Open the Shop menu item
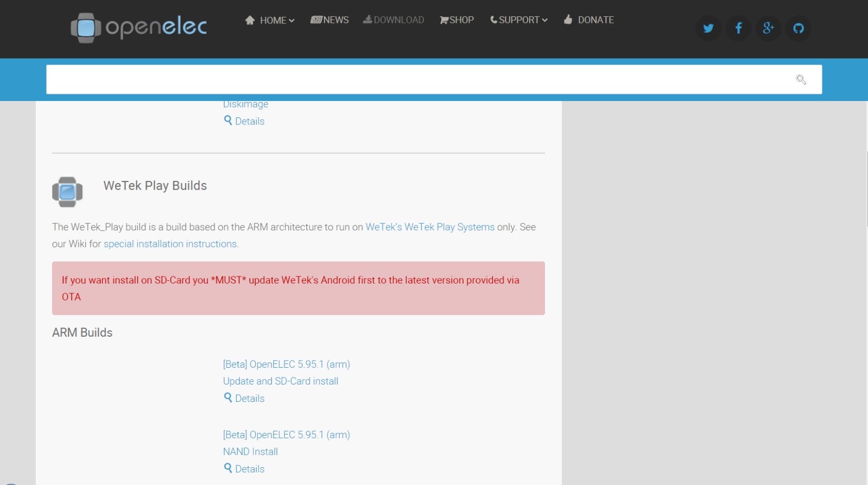This screenshot has height=485, width=868. pyautogui.click(x=457, y=20)
